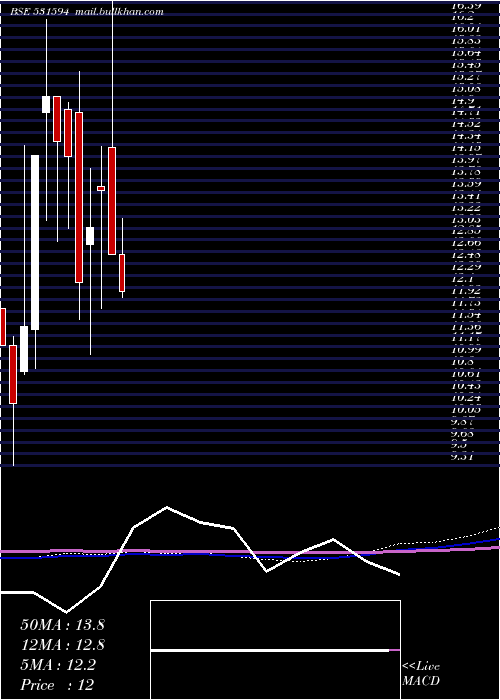The width and height of the screenshot is (500, 700).
Task: Click the small white candle near 15.08
Action: (46, 104)
